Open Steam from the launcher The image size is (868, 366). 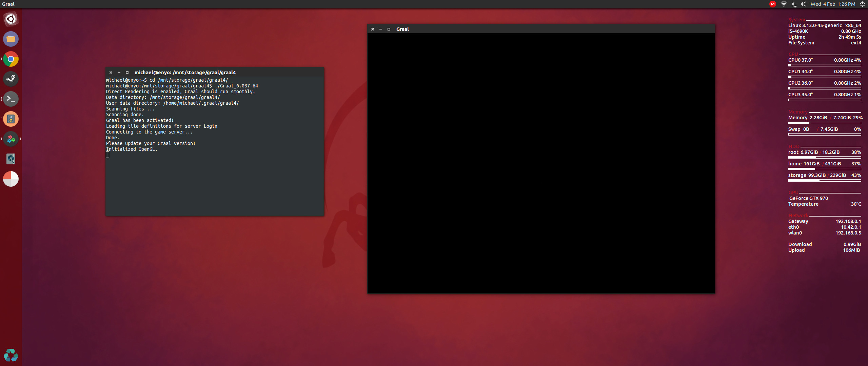click(x=11, y=79)
